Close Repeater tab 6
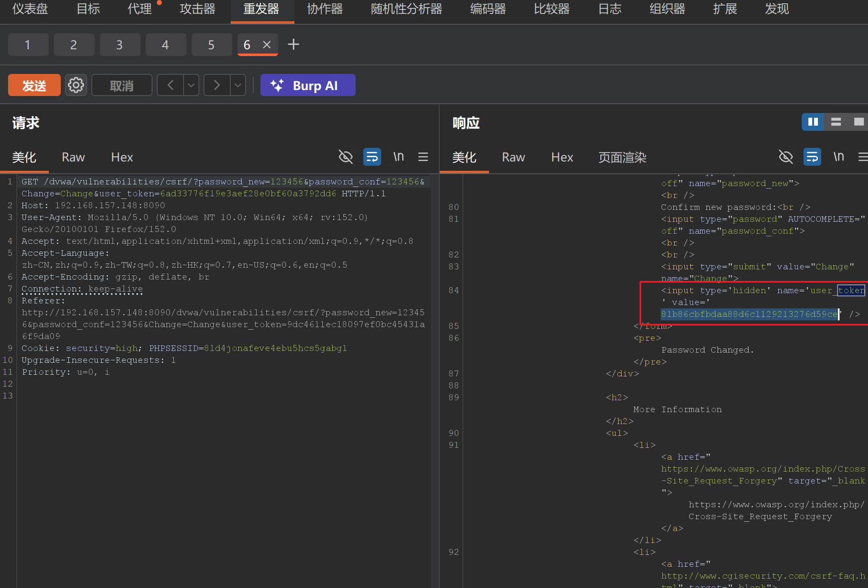This screenshot has height=588, width=868. 267,45
